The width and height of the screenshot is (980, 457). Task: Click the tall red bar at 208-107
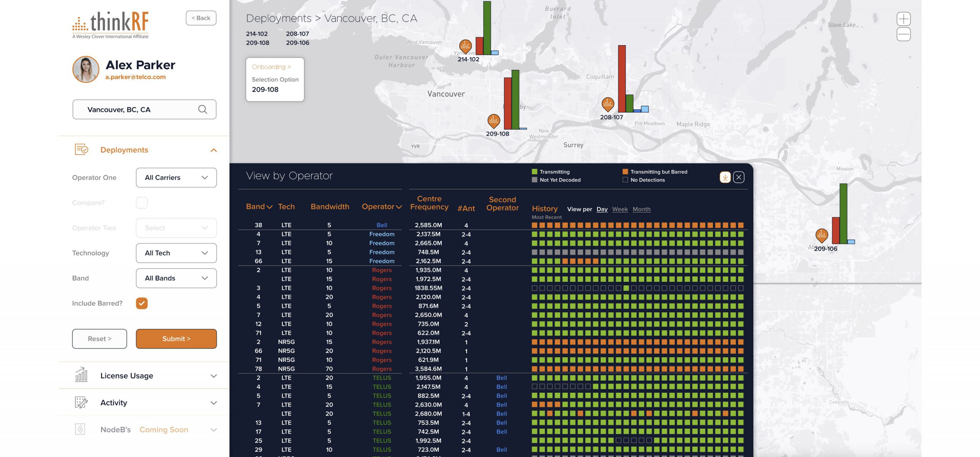click(622, 78)
